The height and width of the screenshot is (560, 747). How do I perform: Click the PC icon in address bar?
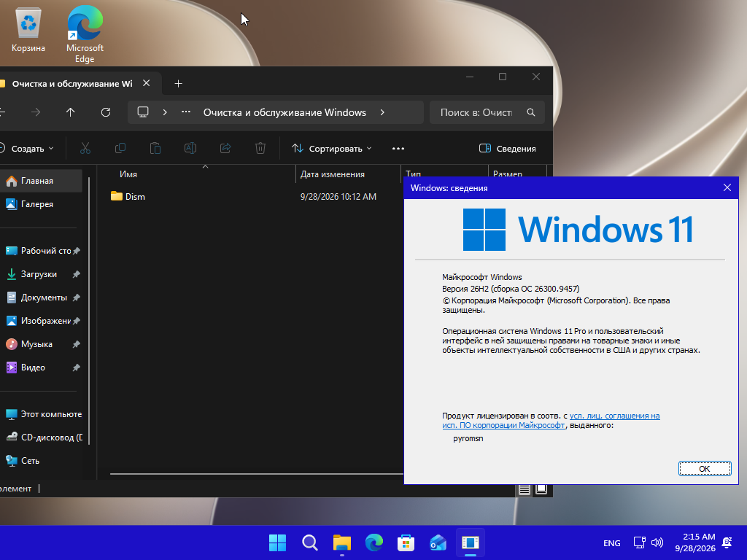143,112
